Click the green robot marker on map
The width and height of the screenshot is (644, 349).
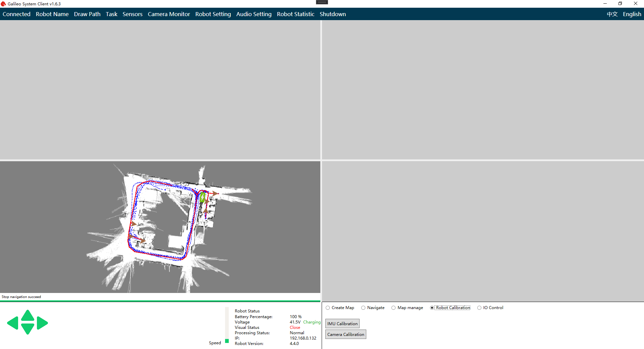coord(202,197)
